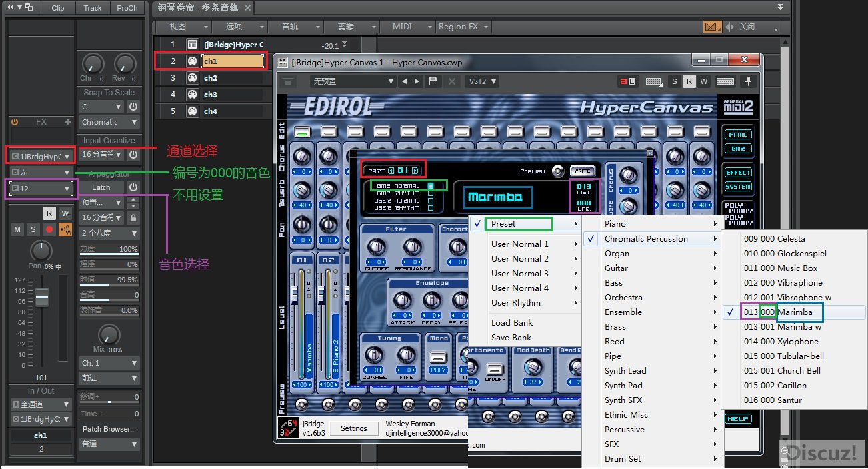Open the channel dropdown showing 1JBrdgHyp

[41, 157]
